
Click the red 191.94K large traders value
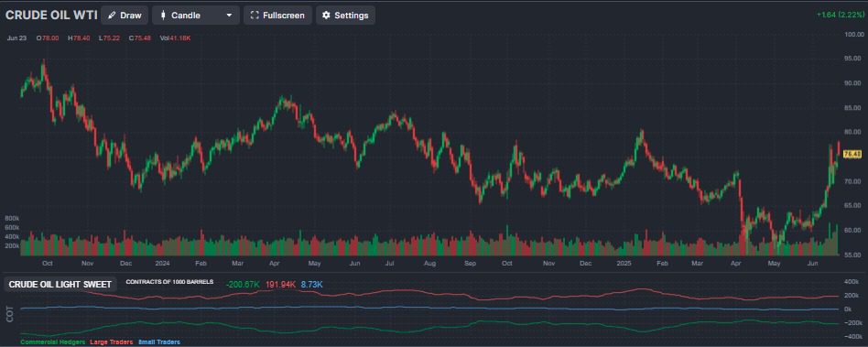coord(281,285)
